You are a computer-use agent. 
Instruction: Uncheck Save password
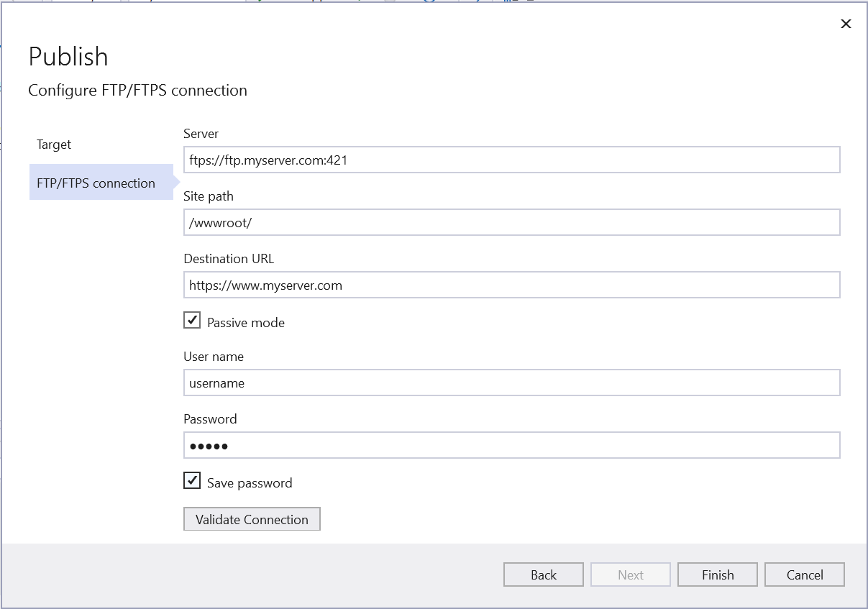[191, 480]
